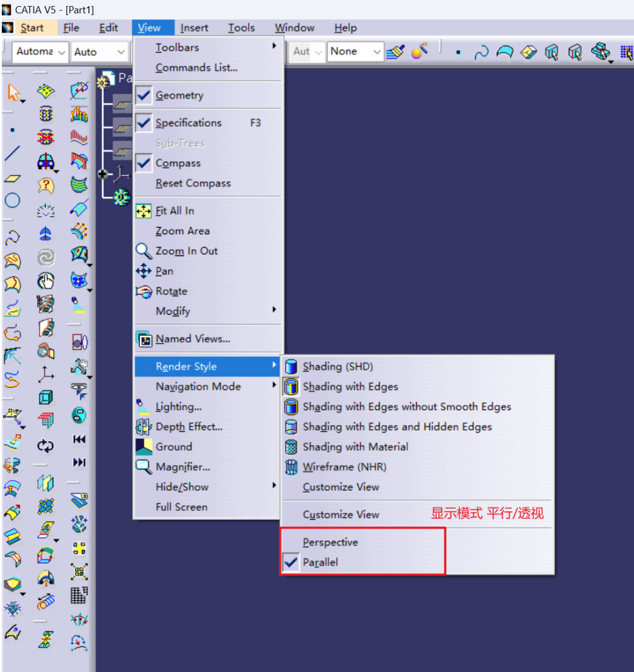
Task: Open the Aut combo box dropdown
Action: 318,53
